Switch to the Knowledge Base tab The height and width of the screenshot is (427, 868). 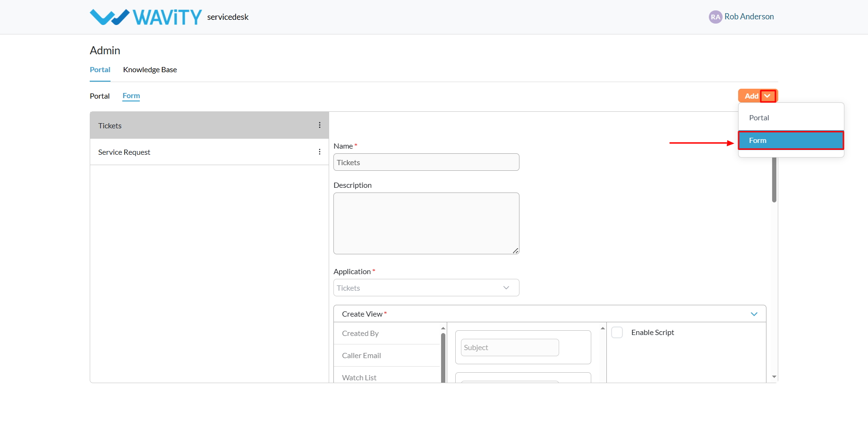click(150, 69)
